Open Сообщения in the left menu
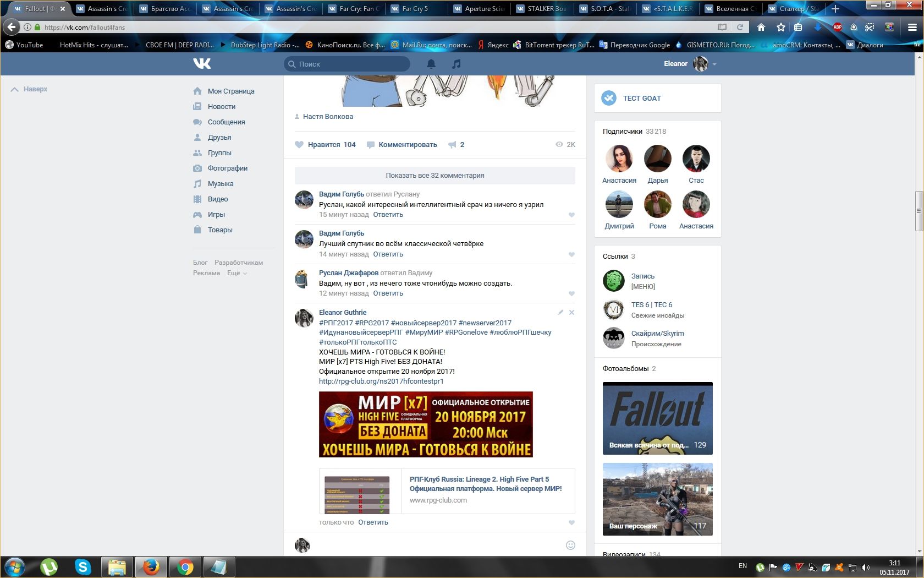 (x=219, y=122)
